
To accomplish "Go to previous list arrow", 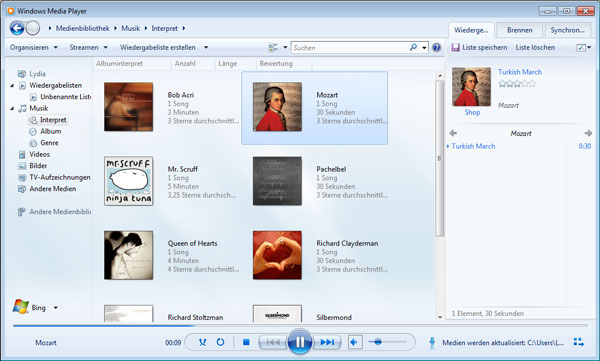I will point(453,133).
